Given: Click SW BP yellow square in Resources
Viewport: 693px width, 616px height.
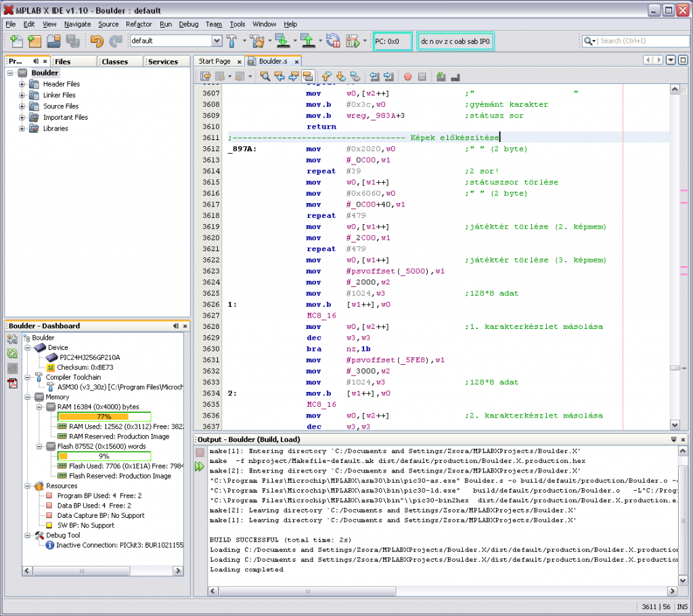Looking at the screenshot, I should click(49, 525).
